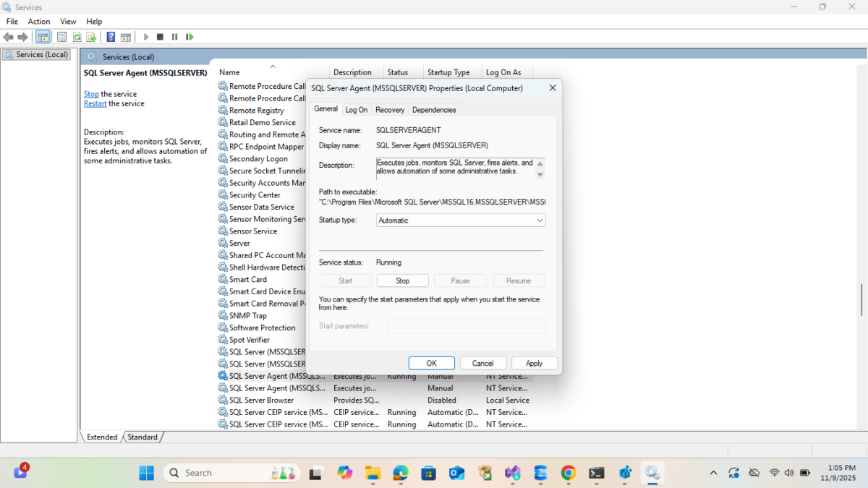This screenshot has height=488, width=868.
Task: Click the Description box scroll-up arrow
Action: click(x=540, y=163)
